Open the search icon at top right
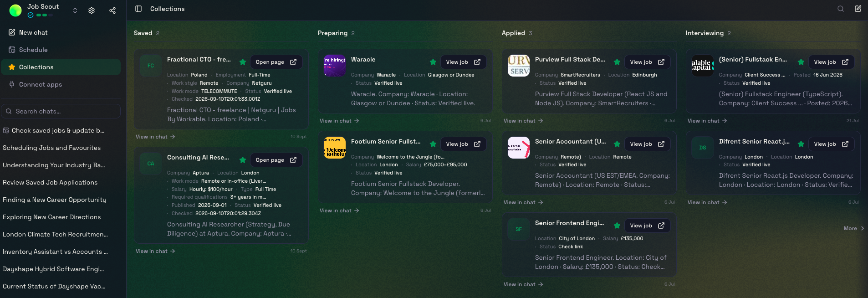 pos(841,9)
